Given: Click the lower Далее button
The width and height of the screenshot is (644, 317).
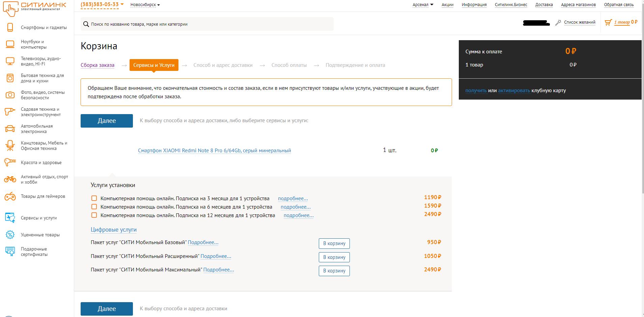Looking at the screenshot, I should (107, 309).
